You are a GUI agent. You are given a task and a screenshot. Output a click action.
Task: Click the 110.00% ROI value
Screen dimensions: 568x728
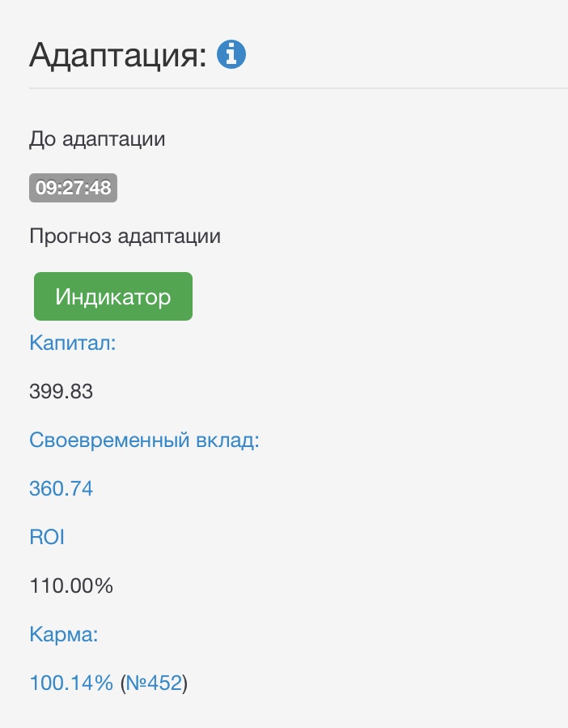[71, 585]
